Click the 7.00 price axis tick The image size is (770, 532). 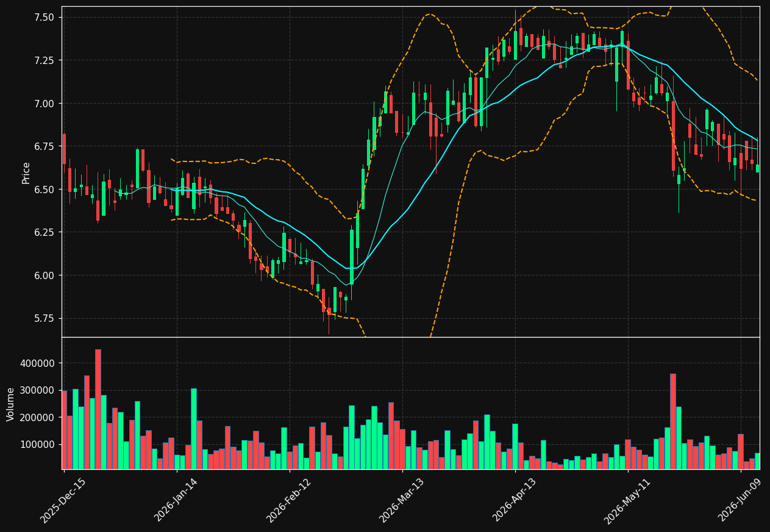[45, 104]
